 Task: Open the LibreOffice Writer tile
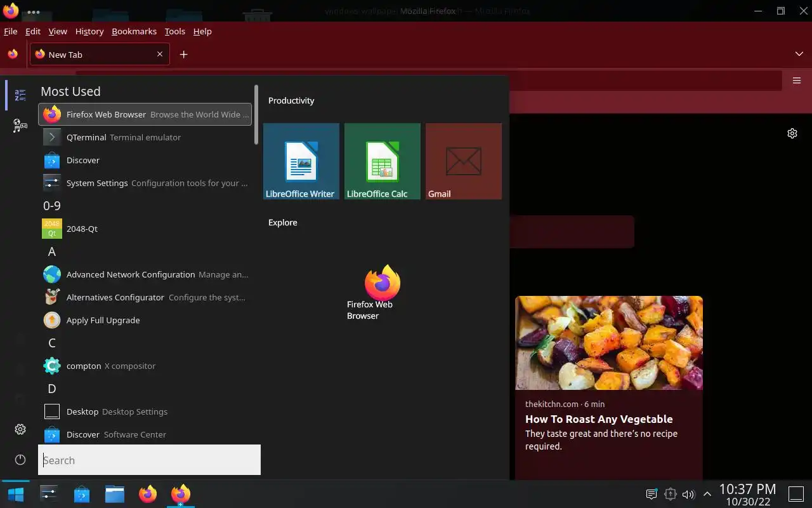click(301, 161)
